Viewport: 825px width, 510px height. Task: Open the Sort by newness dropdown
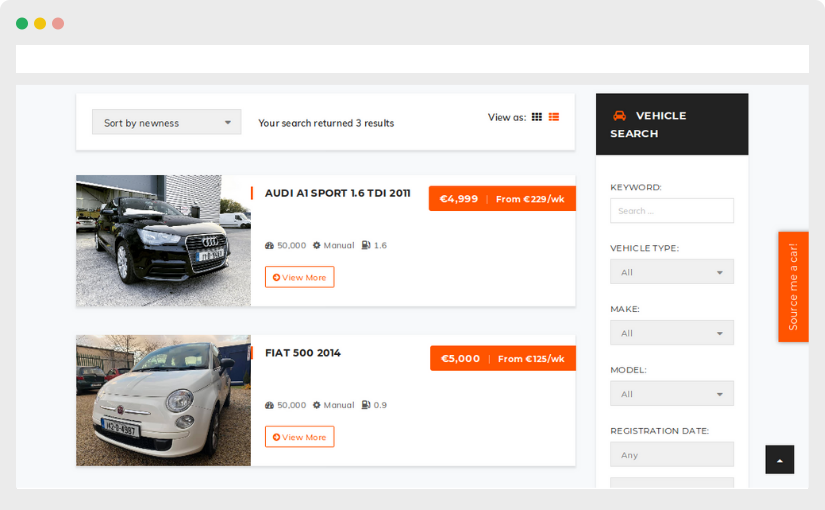coord(166,122)
